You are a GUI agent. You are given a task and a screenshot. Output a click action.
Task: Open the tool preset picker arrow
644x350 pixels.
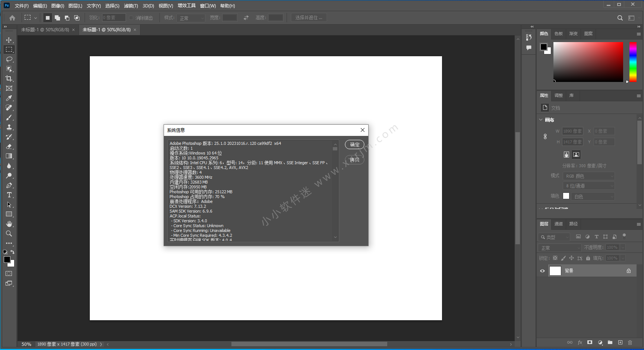coord(36,18)
